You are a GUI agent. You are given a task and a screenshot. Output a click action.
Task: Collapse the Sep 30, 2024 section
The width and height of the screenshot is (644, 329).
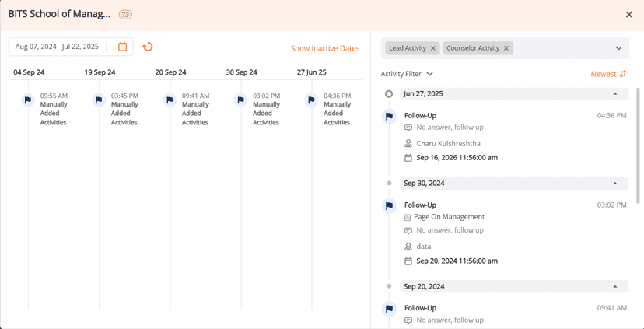(615, 184)
